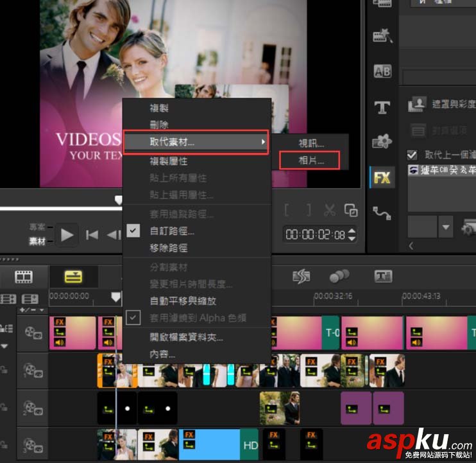
Task: Click the scissors split clip icon
Action: tap(330, 210)
